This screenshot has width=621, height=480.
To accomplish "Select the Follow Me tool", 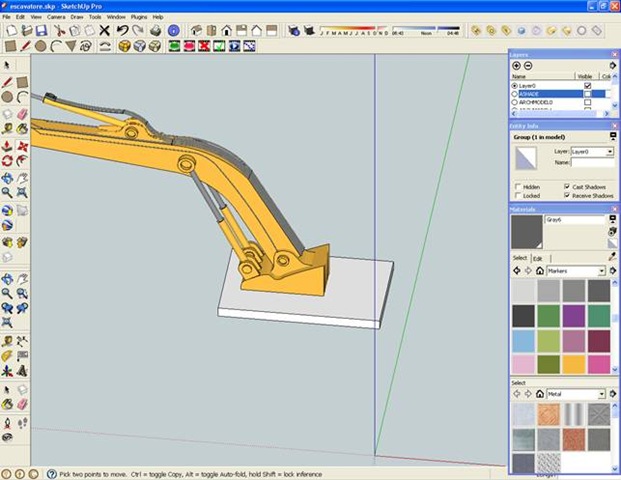I will 22,161.
